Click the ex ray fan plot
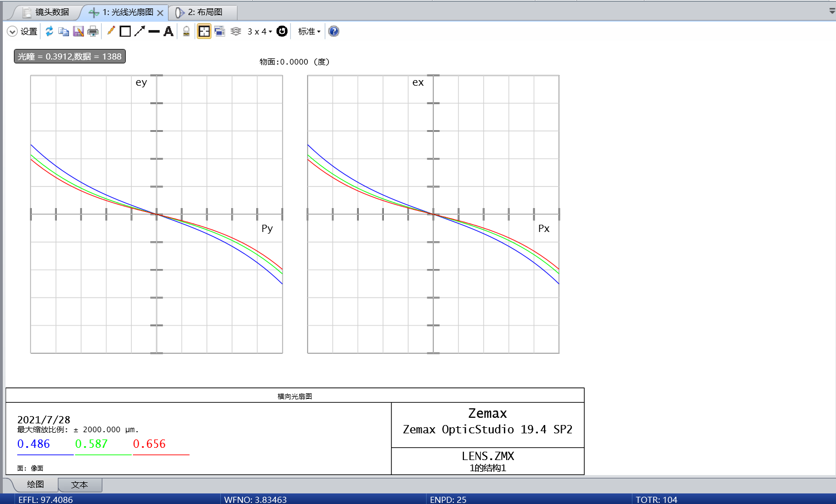The height and width of the screenshot is (504, 836). tap(433, 214)
